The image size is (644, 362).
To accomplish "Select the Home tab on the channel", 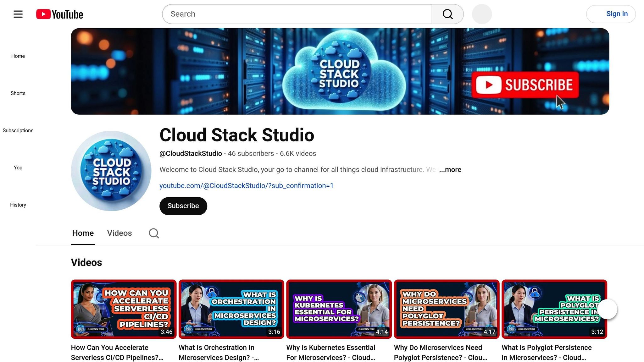I will point(83,233).
